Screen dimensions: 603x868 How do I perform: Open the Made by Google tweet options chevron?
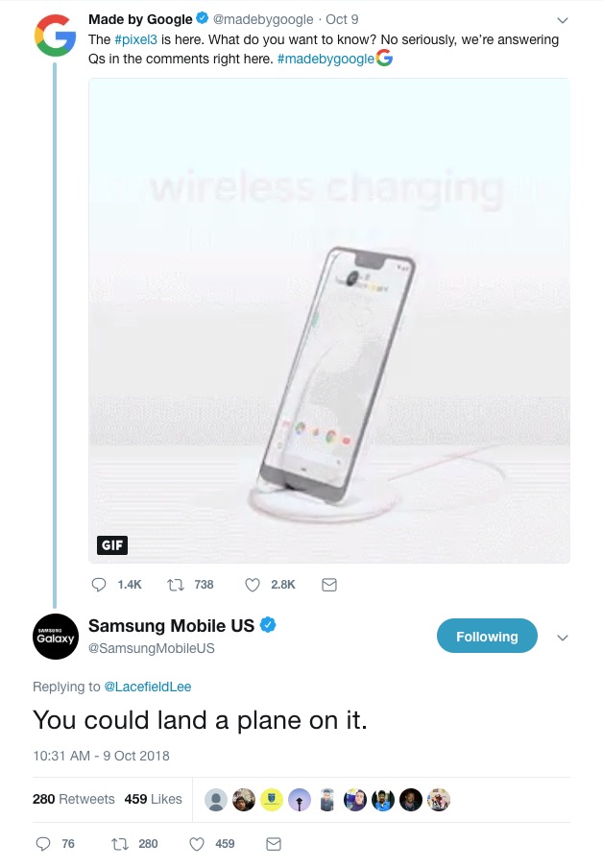[563, 20]
